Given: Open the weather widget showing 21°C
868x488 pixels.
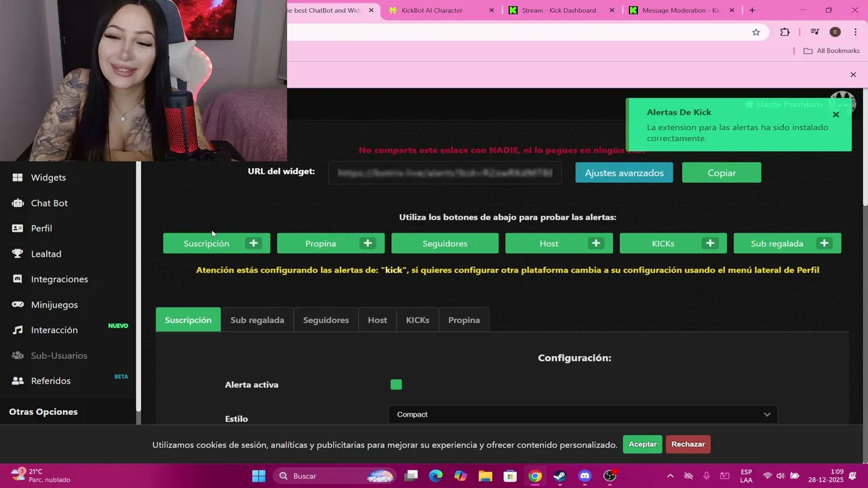Looking at the screenshot, I should pyautogui.click(x=41, y=476).
